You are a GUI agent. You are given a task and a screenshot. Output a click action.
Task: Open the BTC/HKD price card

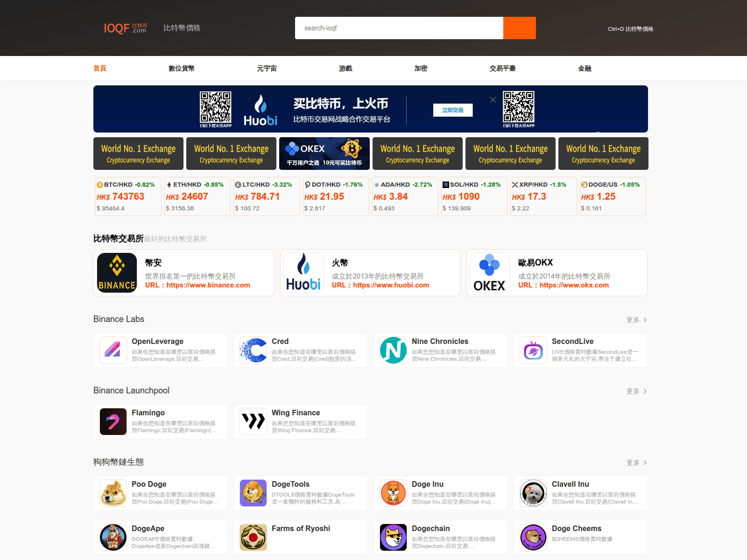coord(128,196)
